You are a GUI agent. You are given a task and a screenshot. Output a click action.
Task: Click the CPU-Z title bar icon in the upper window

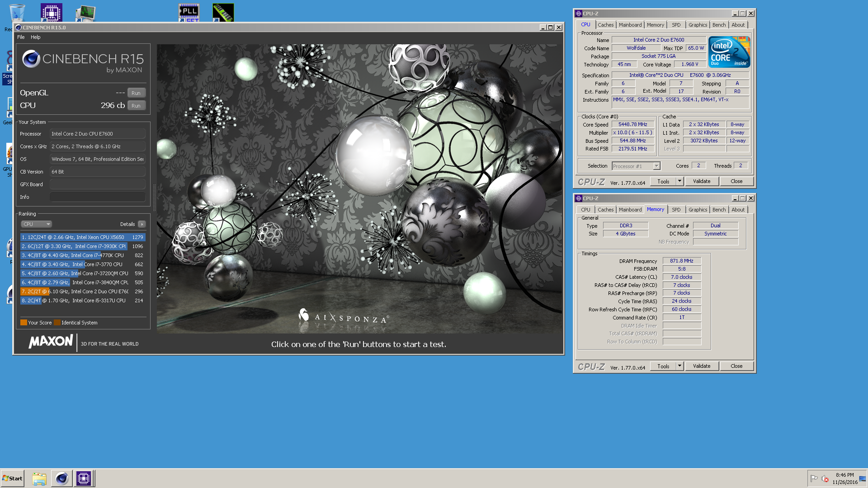(578, 14)
